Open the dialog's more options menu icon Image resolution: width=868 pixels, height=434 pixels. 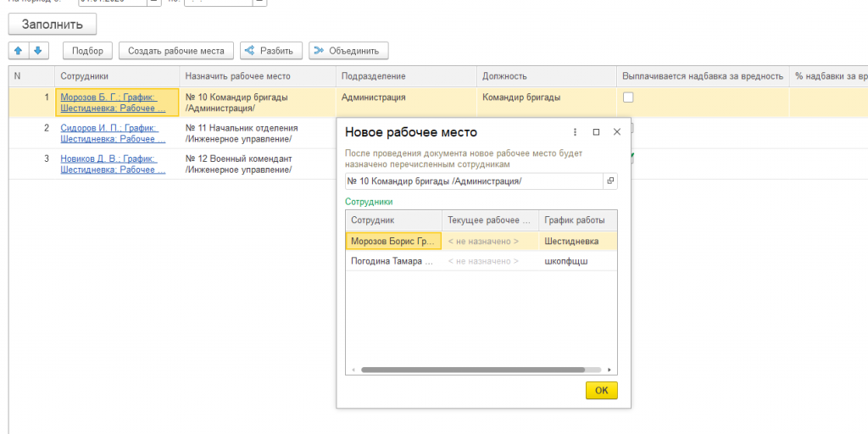point(576,132)
